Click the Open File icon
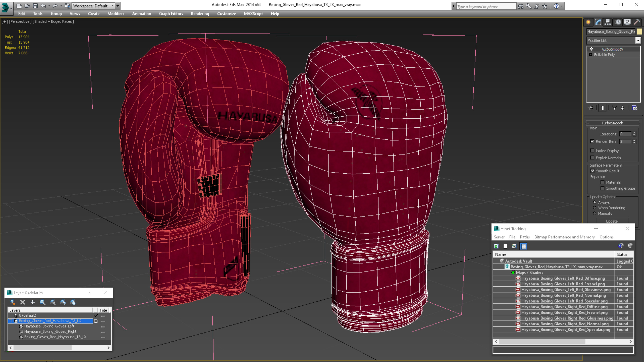 [27, 6]
